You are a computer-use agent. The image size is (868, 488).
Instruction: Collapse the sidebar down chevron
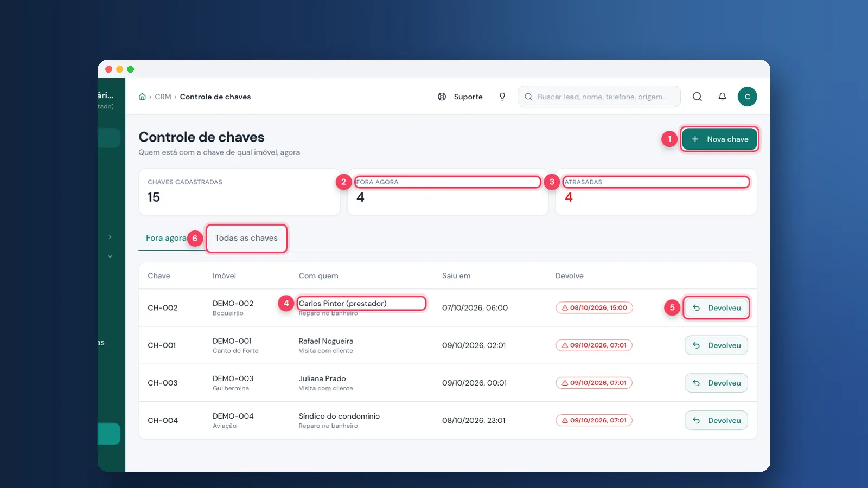tap(110, 256)
